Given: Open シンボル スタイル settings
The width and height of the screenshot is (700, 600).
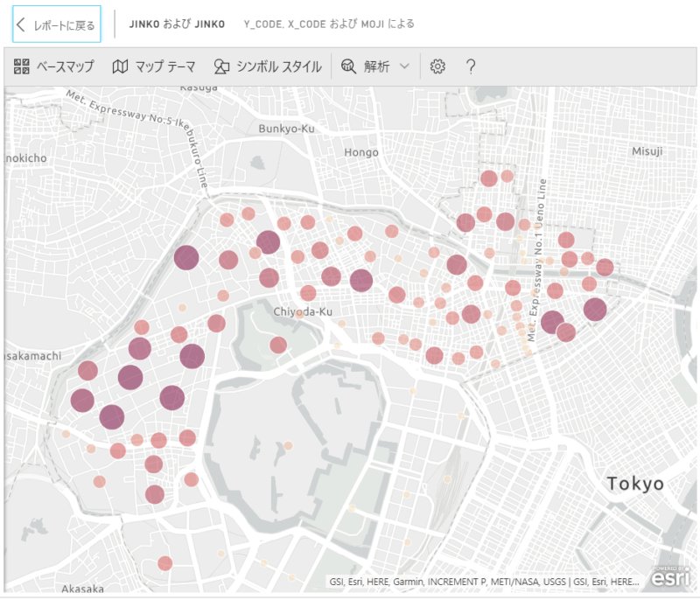Looking at the screenshot, I should pyautogui.click(x=278, y=66).
